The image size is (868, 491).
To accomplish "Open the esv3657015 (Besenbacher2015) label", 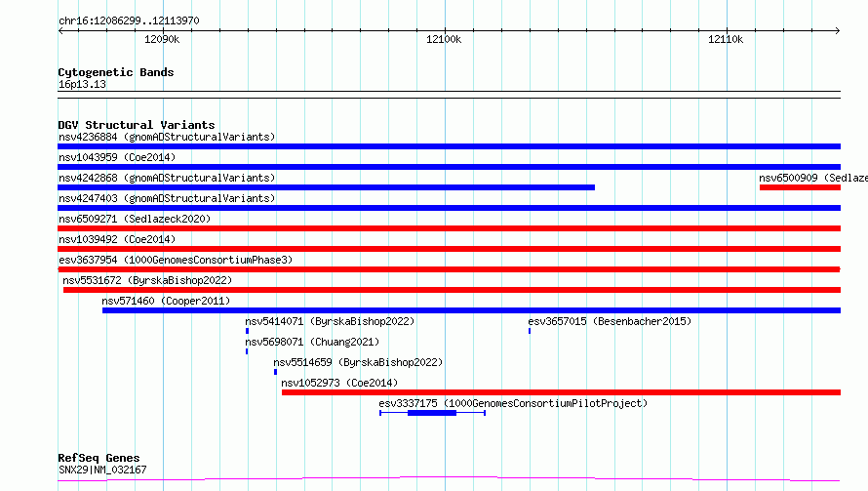I will pos(610,321).
